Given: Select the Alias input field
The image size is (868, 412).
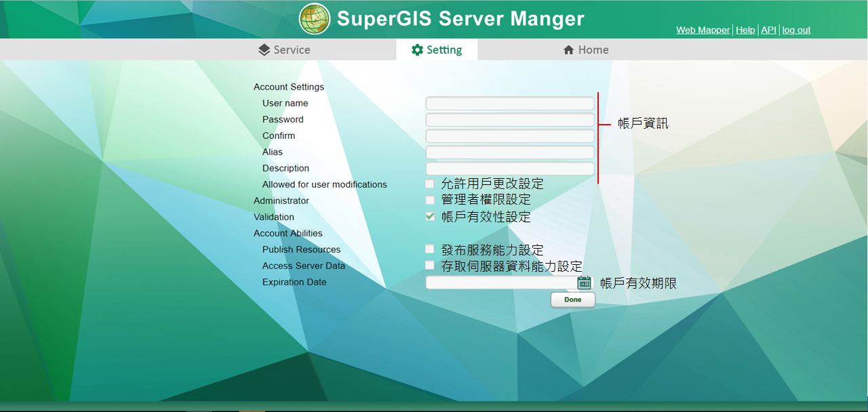Looking at the screenshot, I should [510, 152].
